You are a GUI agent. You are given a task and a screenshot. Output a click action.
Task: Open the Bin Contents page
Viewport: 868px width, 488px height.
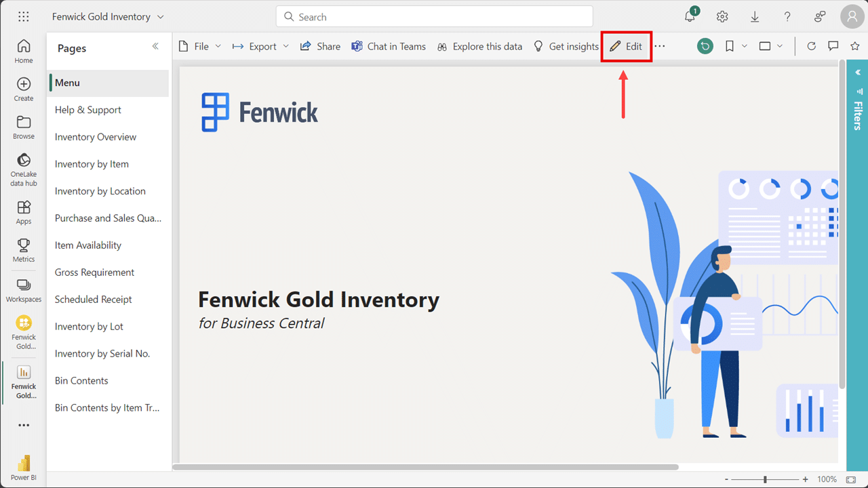(108, 381)
